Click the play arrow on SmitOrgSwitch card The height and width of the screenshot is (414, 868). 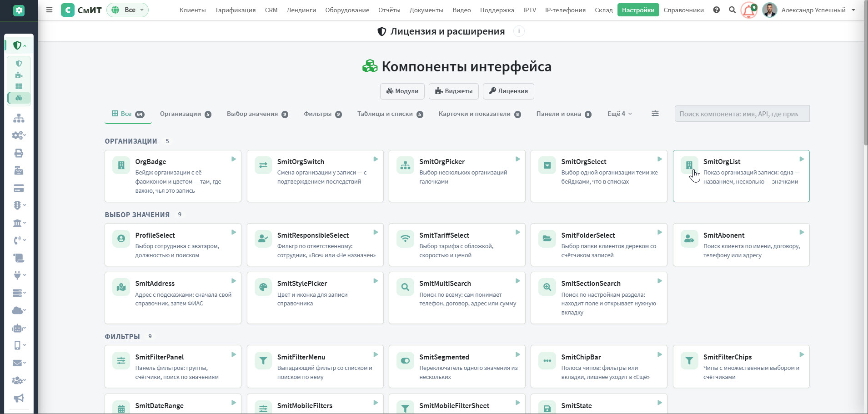tap(376, 159)
